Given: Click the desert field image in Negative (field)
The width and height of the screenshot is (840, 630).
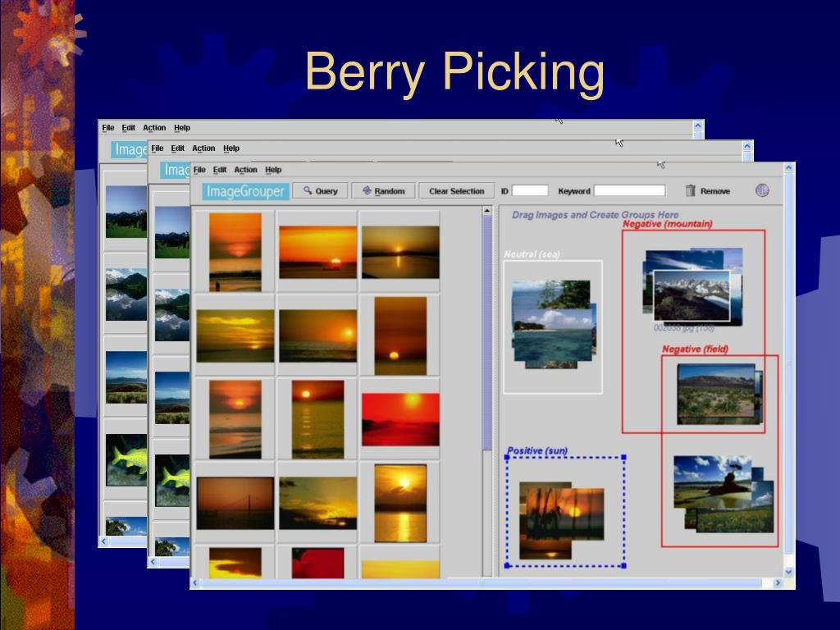Looking at the screenshot, I should (715, 395).
